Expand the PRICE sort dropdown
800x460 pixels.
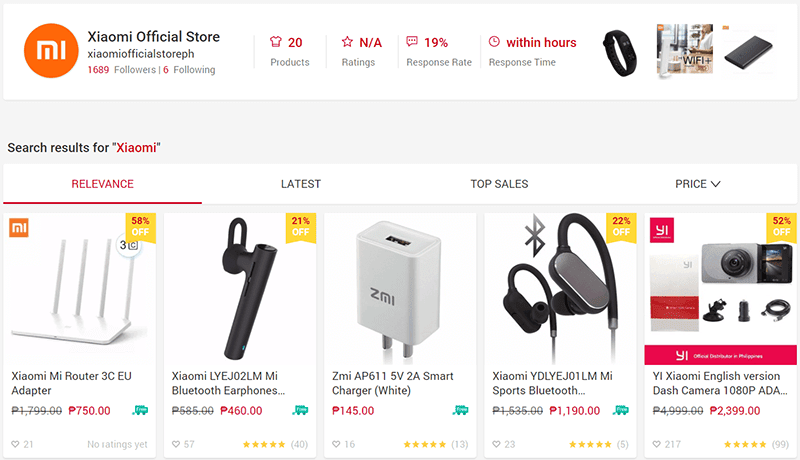[697, 184]
